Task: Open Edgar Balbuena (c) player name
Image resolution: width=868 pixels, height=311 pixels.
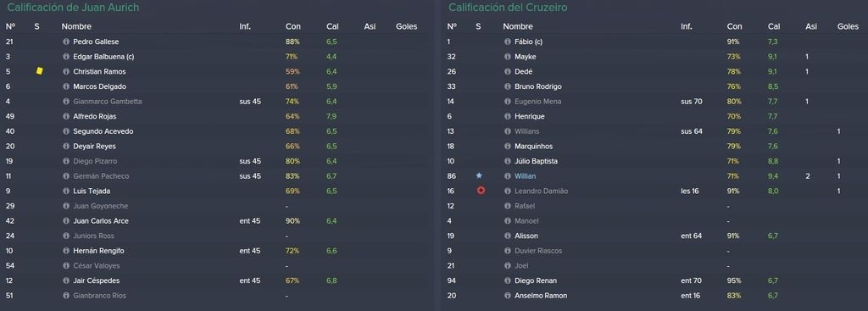Action: pyautogui.click(x=103, y=57)
